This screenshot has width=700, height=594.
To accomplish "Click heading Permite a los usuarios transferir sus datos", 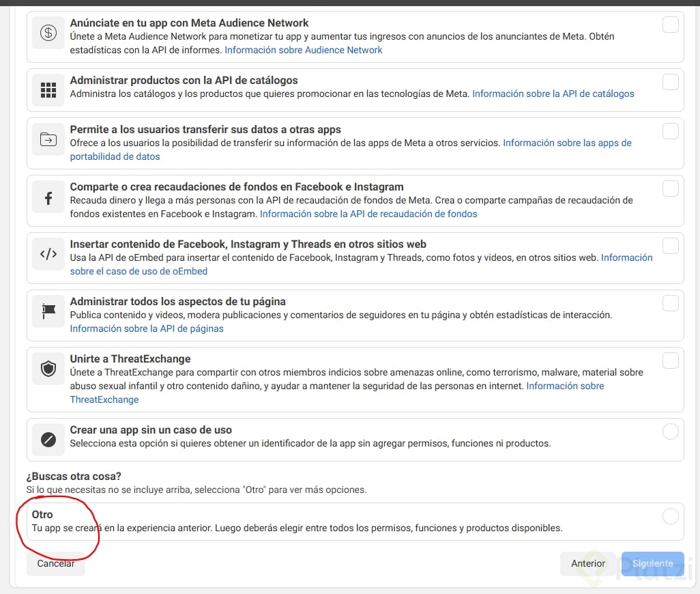I will 205,130.
